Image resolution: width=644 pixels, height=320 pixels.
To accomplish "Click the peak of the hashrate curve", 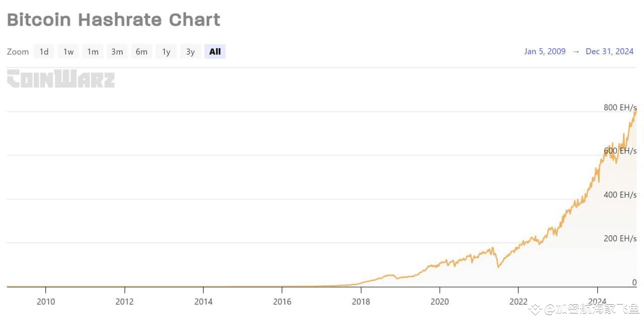I will (x=635, y=112).
